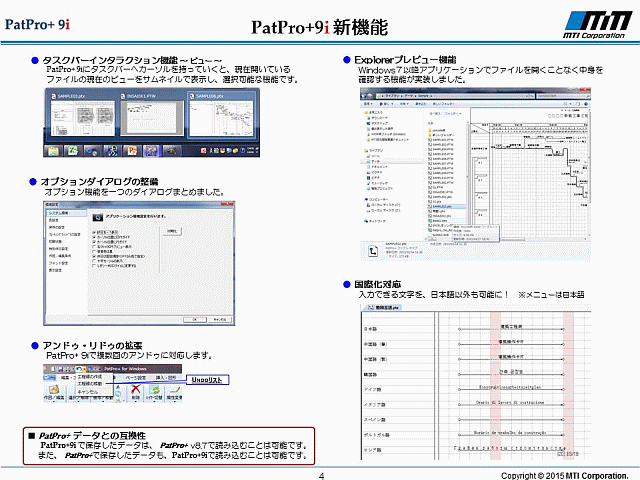Open File Explorer folder icon on taskbar

(x=53, y=151)
